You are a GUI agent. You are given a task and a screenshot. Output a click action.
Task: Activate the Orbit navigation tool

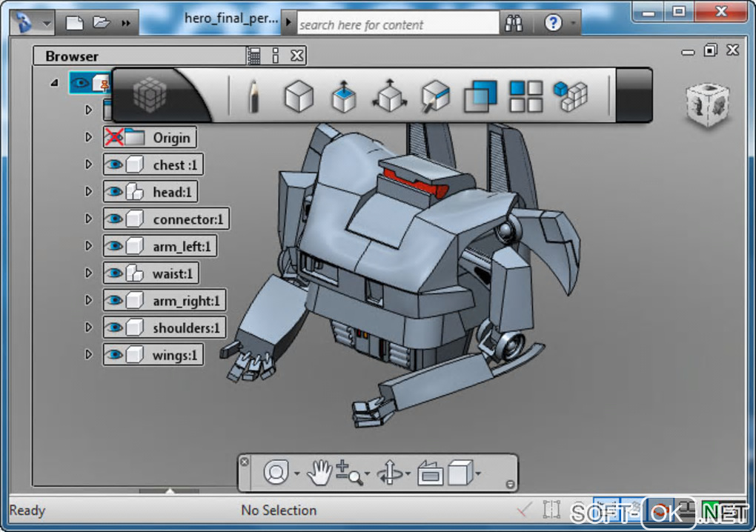point(390,473)
